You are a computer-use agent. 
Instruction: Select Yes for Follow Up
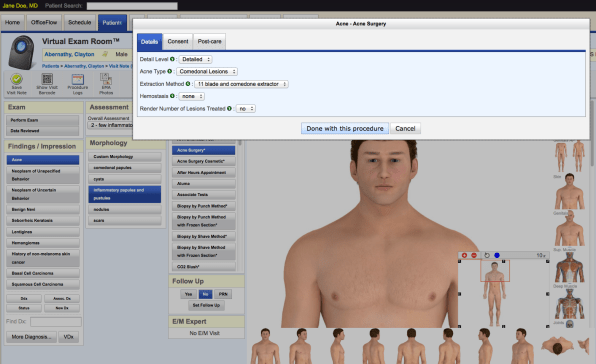(x=188, y=294)
